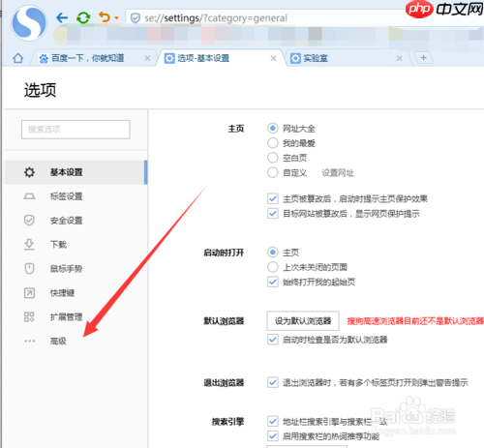Click the orange undo closed tab icon

[x=104, y=16]
